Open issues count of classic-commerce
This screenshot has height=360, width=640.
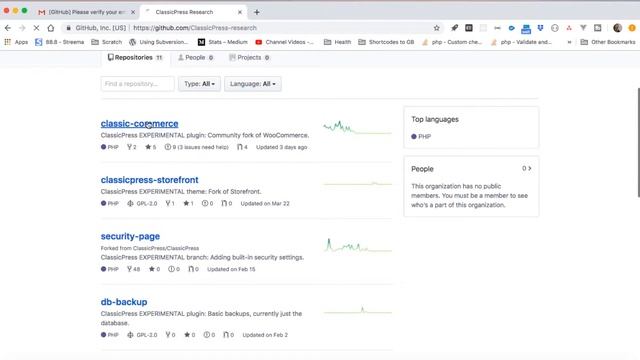point(196,147)
